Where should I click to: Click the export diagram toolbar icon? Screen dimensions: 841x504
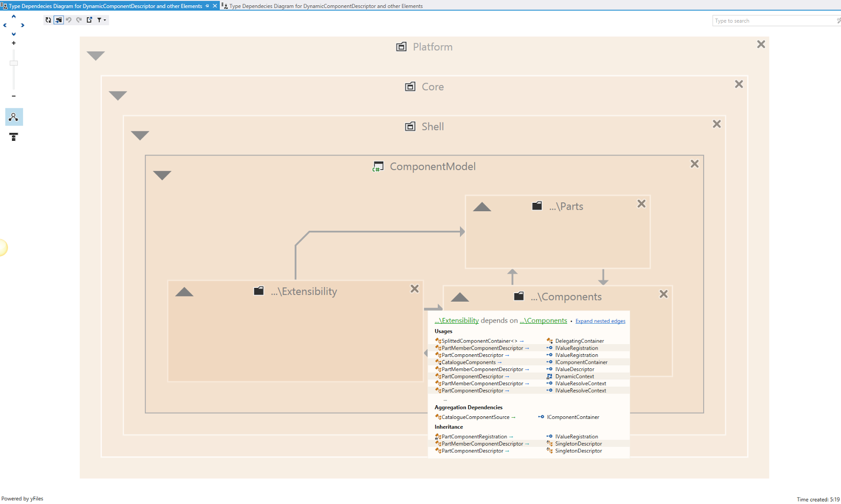(89, 20)
